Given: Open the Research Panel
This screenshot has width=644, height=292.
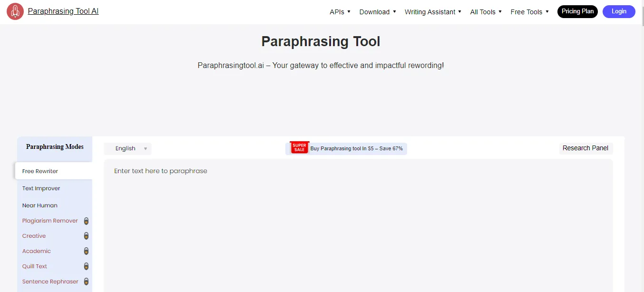Looking at the screenshot, I should point(585,148).
